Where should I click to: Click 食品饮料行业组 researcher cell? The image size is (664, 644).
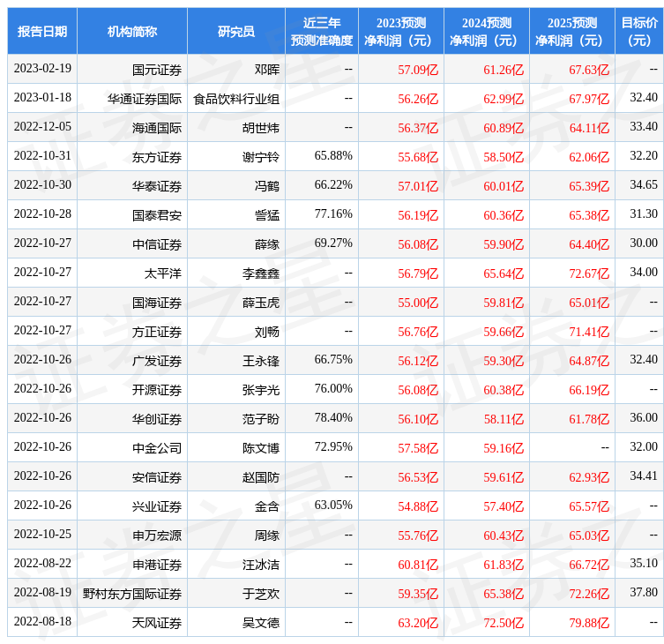point(236,99)
